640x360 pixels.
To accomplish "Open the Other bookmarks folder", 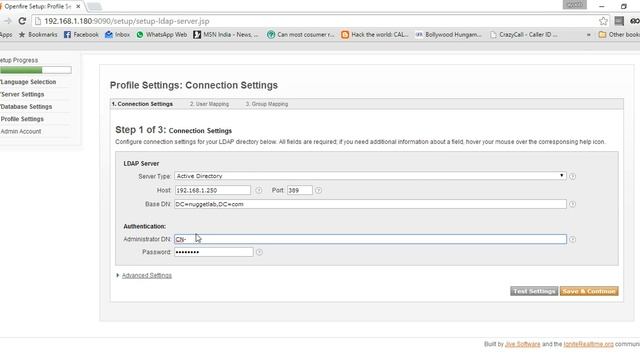I will (619, 35).
